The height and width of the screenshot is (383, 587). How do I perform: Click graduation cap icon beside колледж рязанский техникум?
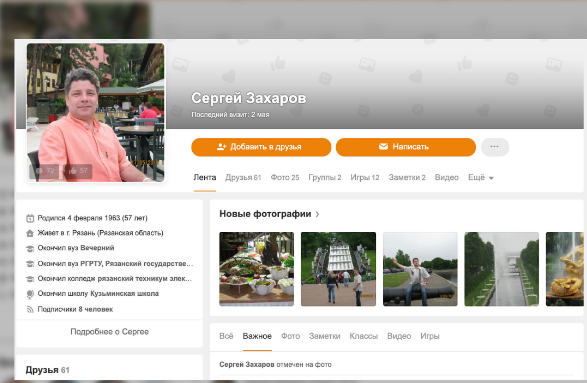pos(30,279)
